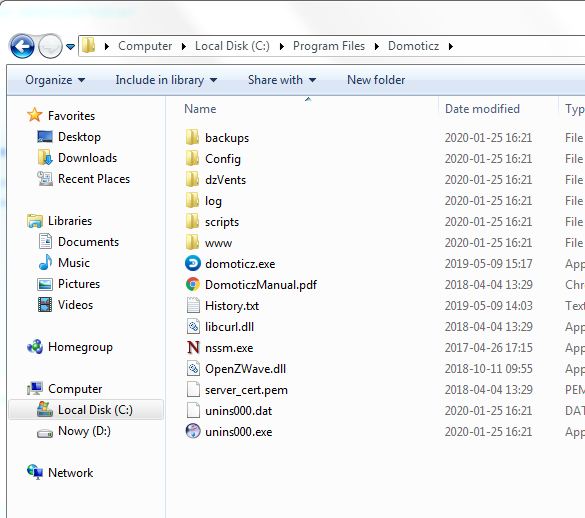Expand the arrow after Computer in address bar

tap(184, 46)
